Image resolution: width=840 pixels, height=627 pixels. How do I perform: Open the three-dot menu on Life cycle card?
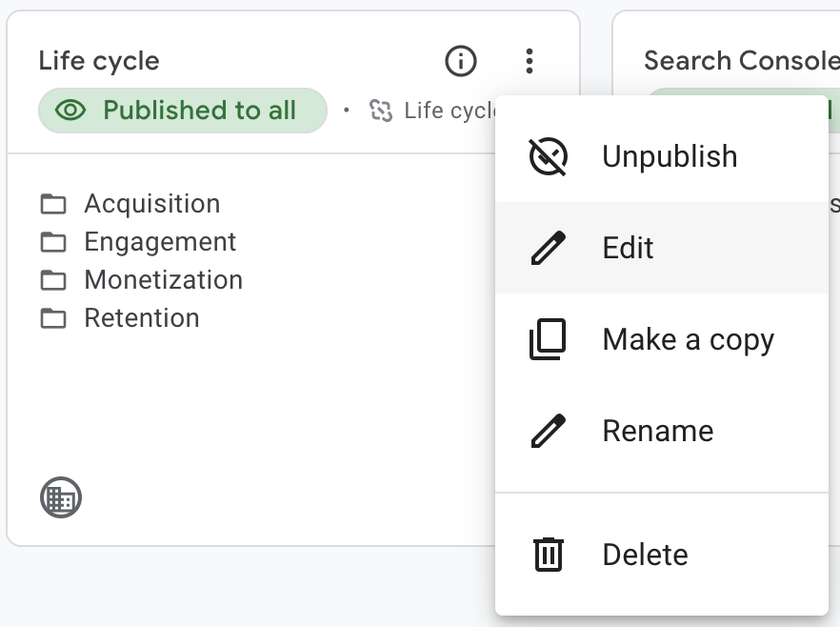pyautogui.click(x=530, y=62)
